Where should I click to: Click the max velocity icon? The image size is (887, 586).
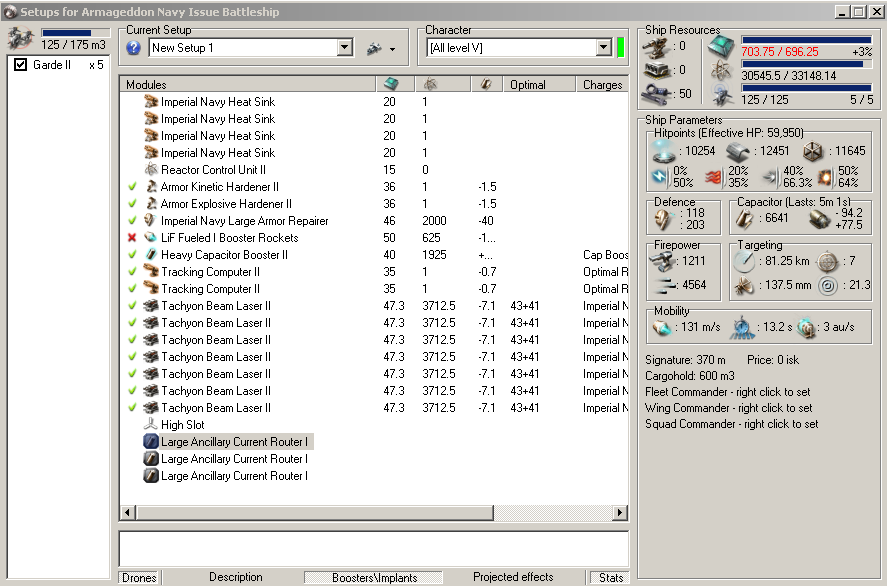point(661,328)
